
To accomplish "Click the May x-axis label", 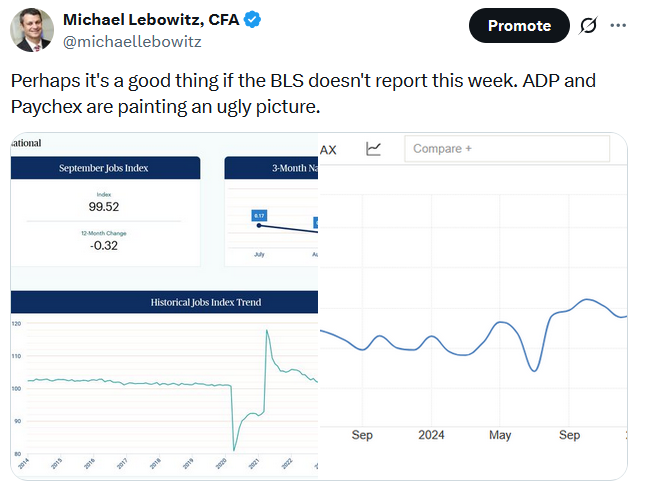I will tap(500, 435).
